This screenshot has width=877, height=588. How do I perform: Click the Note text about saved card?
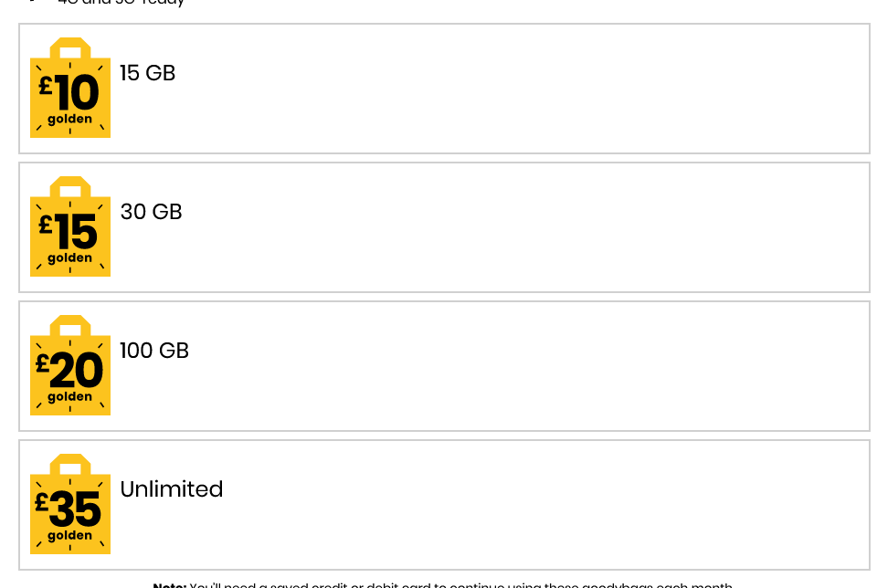click(442, 584)
